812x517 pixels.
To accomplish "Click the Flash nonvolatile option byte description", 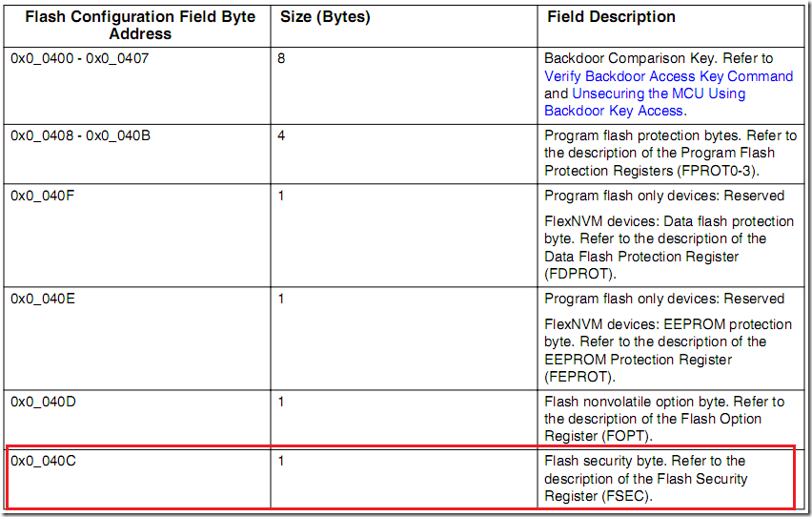I will click(x=663, y=419).
